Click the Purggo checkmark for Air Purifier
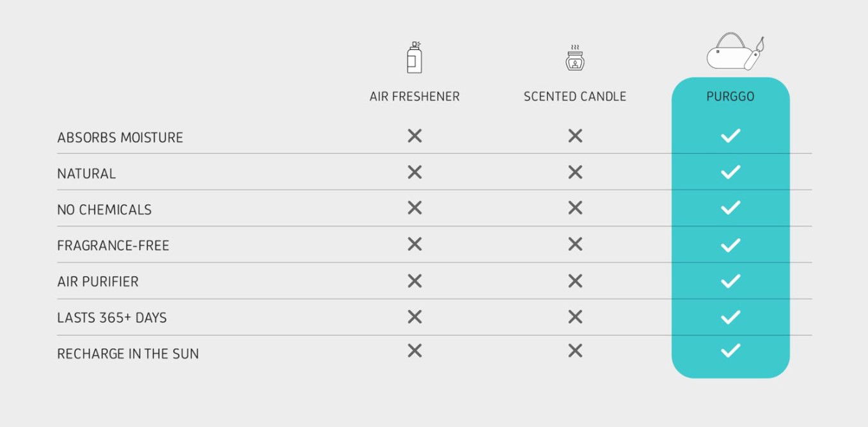The width and height of the screenshot is (868, 427). (730, 280)
